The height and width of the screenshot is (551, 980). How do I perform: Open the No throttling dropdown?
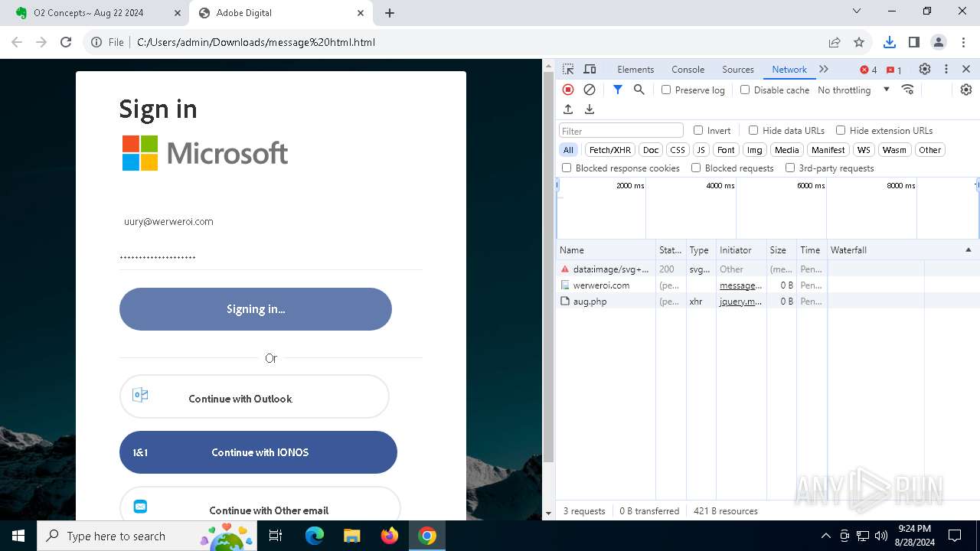click(854, 90)
